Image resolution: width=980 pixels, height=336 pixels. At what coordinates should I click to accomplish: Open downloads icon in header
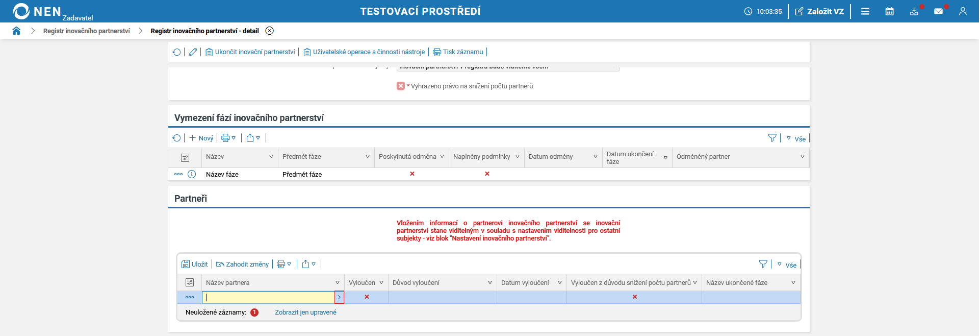click(x=914, y=11)
